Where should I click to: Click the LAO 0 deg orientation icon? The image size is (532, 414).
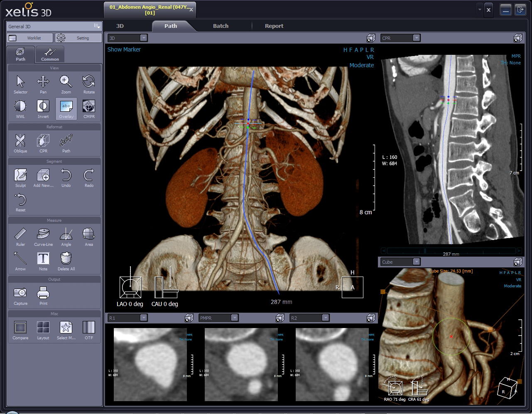130,287
